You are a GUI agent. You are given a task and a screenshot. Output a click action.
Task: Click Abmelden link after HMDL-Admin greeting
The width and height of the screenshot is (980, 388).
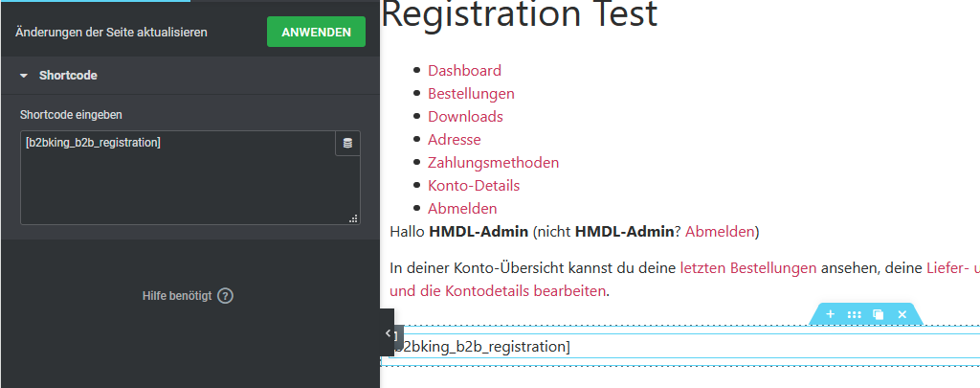[x=720, y=232]
